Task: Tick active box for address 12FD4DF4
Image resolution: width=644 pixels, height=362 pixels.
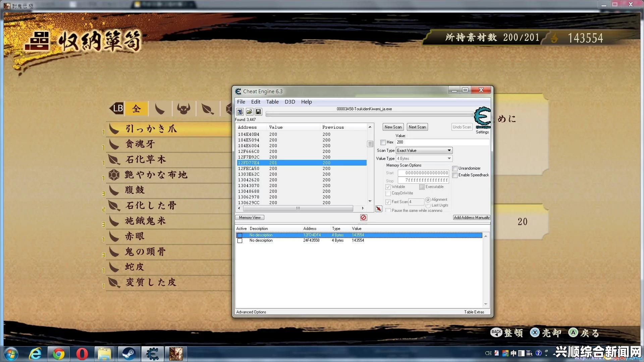Action: pos(240,235)
